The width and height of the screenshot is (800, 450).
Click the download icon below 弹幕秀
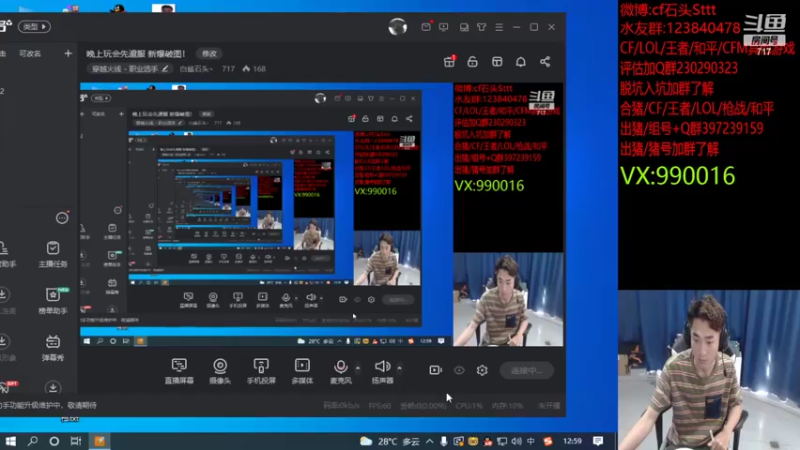(x=53, y=388)
